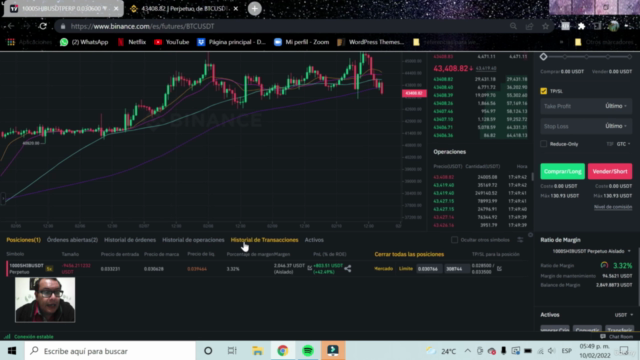Click the Convertir button under Activos

[x=587, y=330]
